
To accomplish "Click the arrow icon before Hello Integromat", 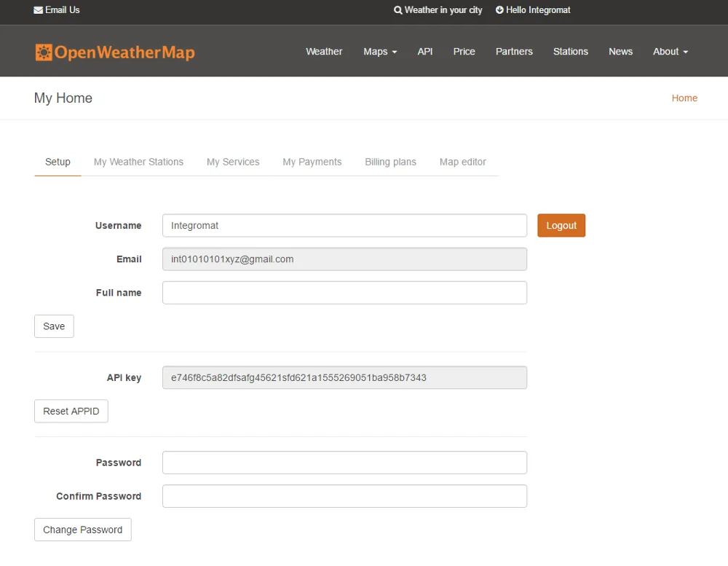I will coord(499,9).
